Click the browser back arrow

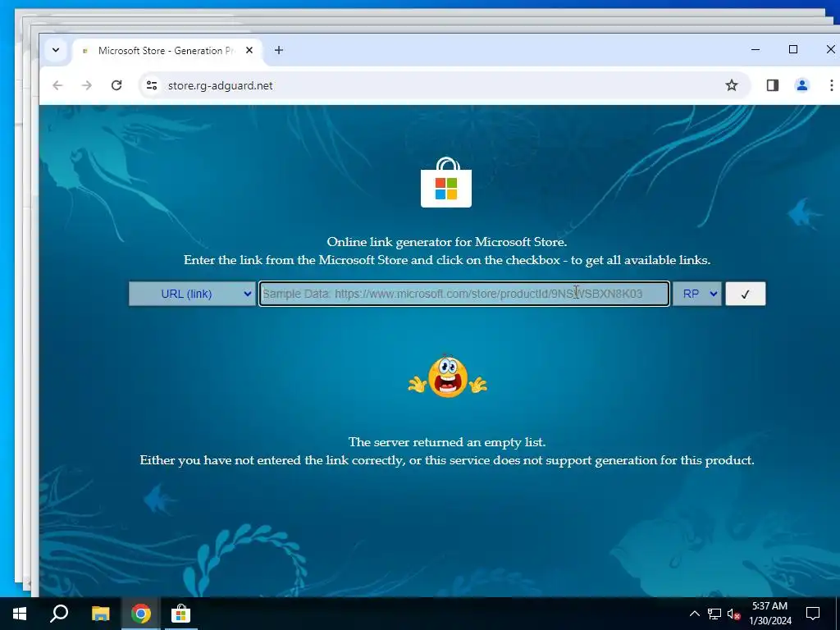[x=58, y=85]
